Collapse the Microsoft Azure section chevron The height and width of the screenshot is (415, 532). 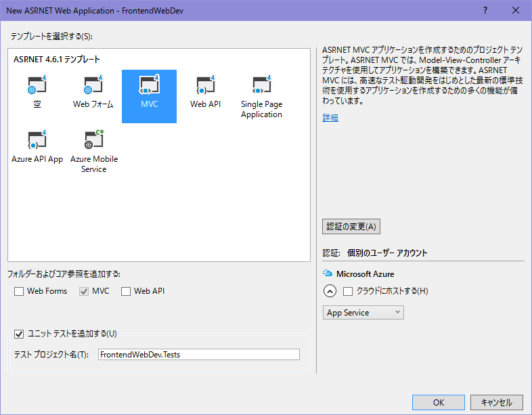[x=330, y=291]
